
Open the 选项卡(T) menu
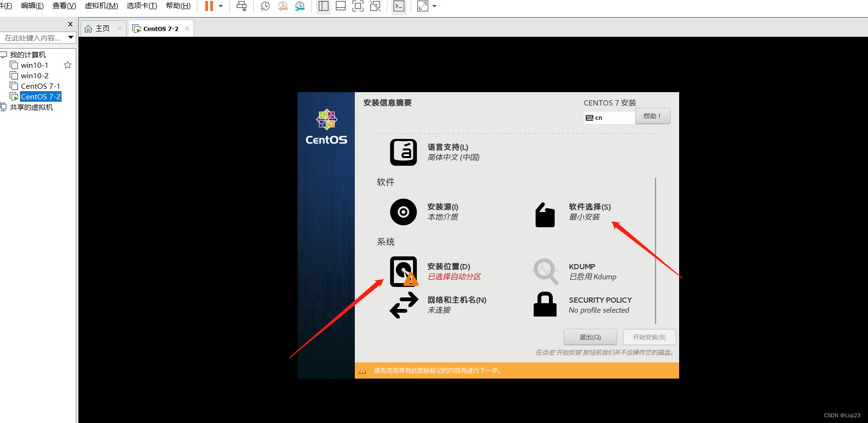coord(142,6)
